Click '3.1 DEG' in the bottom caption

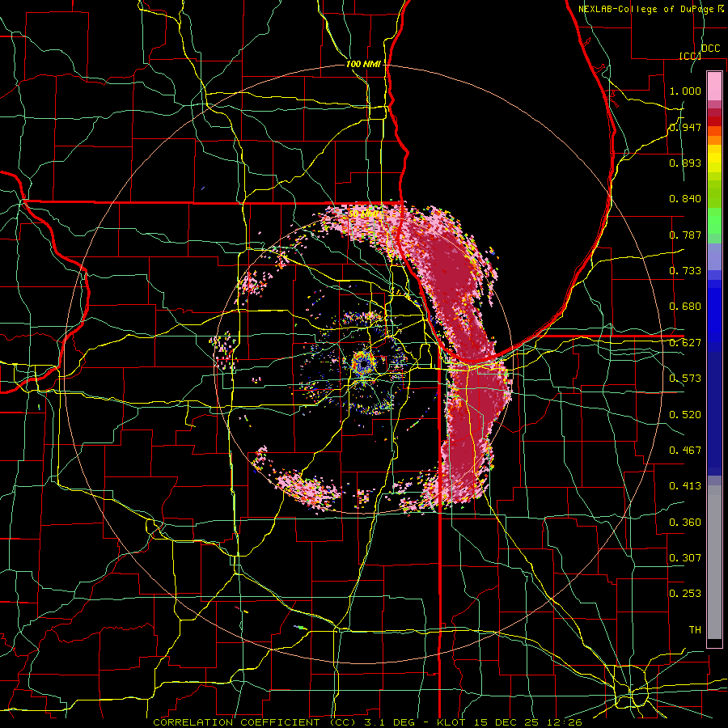(x=388, y=722)
